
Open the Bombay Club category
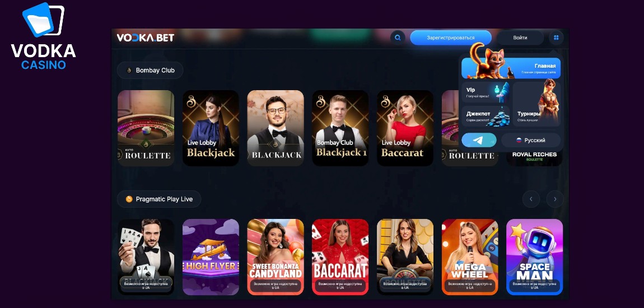pyautogui.click(x=150, y=70)
